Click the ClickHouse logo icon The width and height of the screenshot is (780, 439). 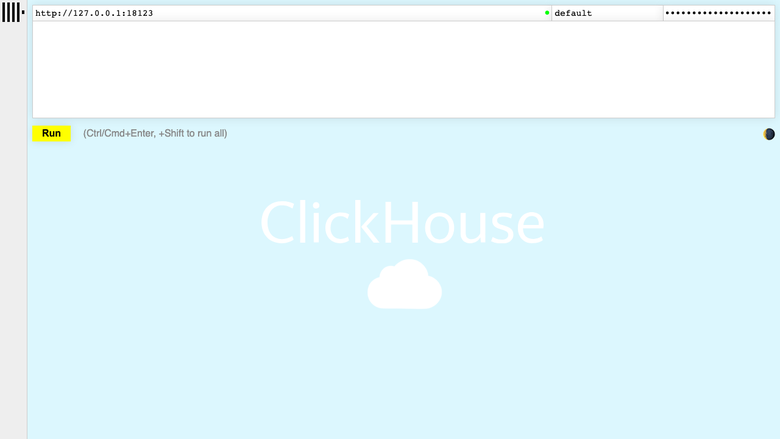13,12
